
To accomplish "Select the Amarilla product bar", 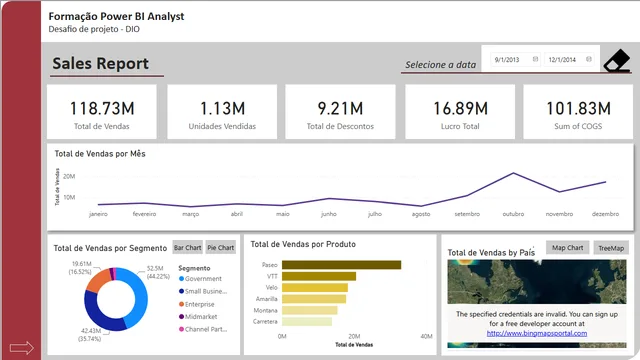I will pos(314,299).
